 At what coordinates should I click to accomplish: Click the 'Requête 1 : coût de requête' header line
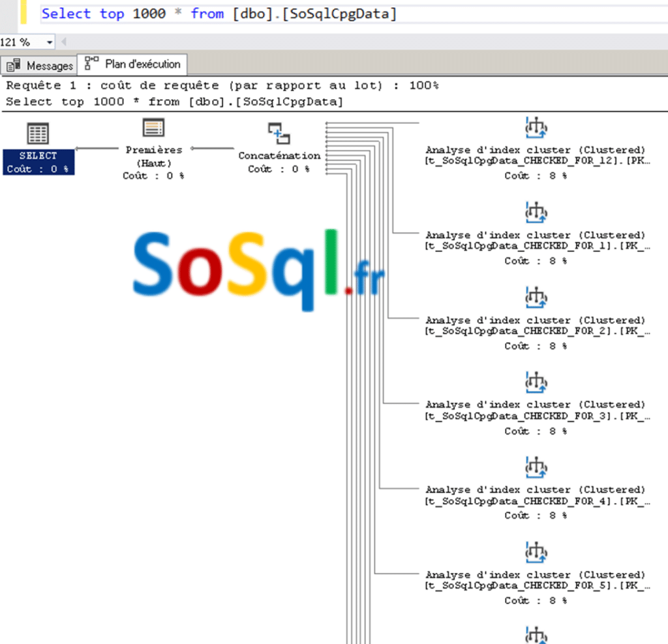click(x=222, y=85)
